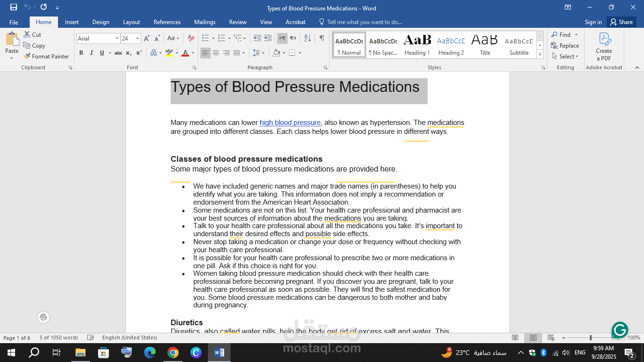
Task: Toggle the Show/Hide paragraph marks icon
Action: [x=322, y=37]
